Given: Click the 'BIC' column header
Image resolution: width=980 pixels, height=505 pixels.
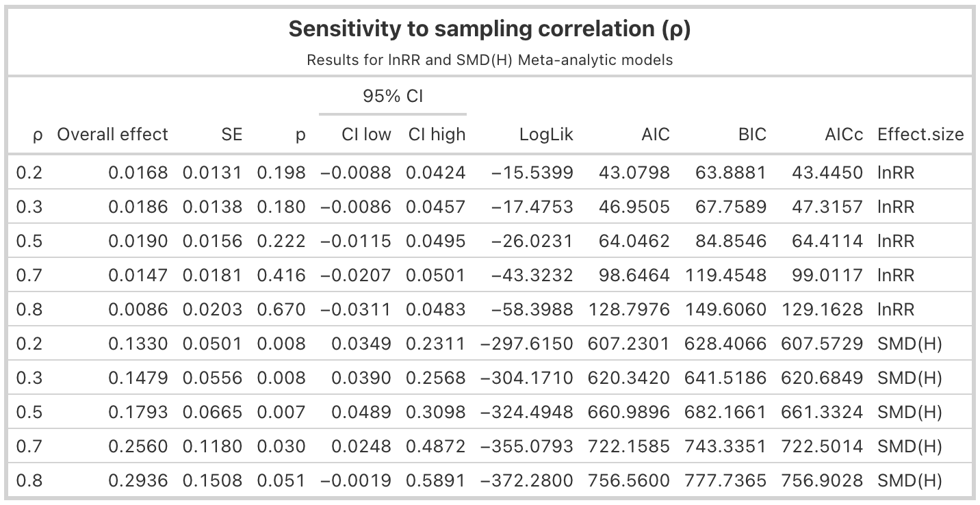Looking at the screenshot, I should tap(752, 135).
